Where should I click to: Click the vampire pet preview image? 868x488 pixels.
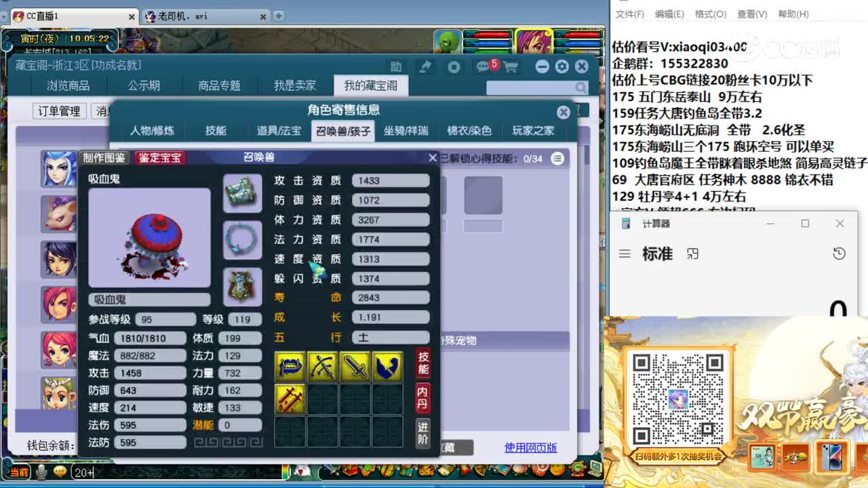click(x=149, y=238)
